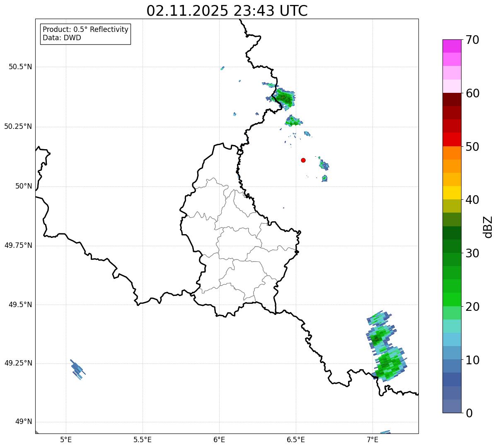This screenshot has width=498, height=448.
Task: Click the 5°E longitude label
Action: pyautogui.click(x=66, y=440)
